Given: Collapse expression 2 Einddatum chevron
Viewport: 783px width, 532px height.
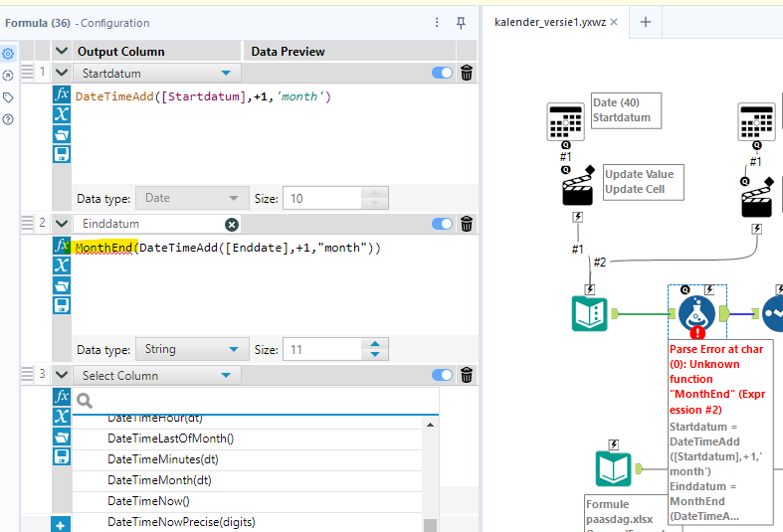Looking at the screenshot, I should pos(62,224).
